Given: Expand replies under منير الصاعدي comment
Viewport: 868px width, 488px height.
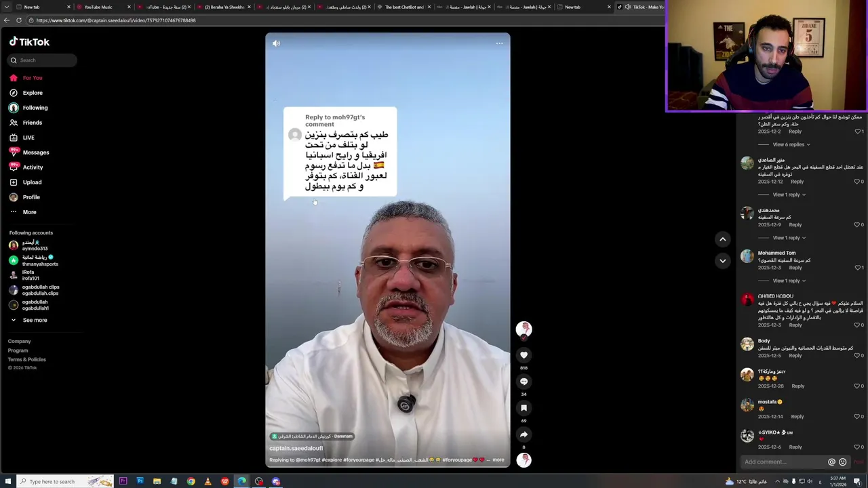Looking at the screenshot, I should pos(789,195).
